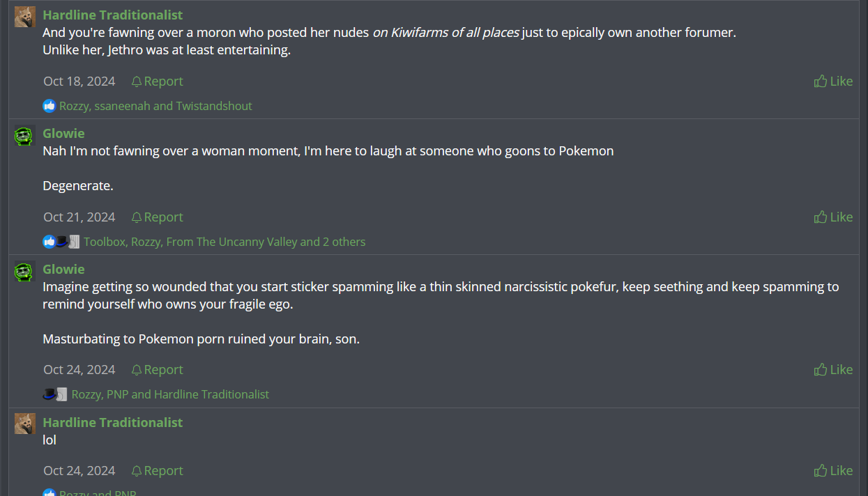Click Glowie's avatar on Oct 21 comment
The height and width of the screenshot is (496, 868).
25,135
